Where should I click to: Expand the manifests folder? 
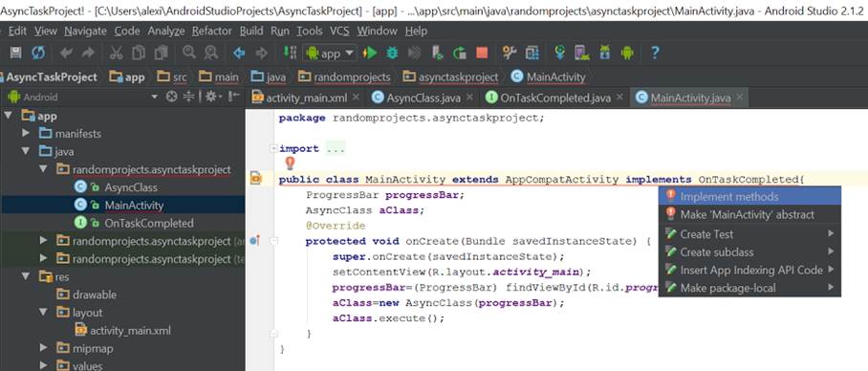click(26, 134)
